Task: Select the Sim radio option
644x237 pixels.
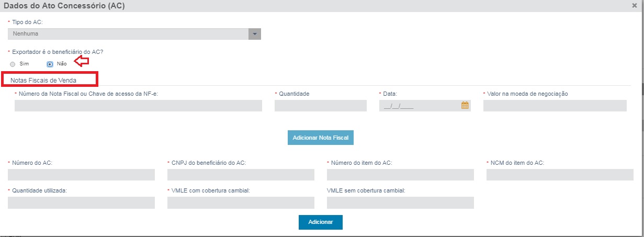Action: tap(13, 64)
